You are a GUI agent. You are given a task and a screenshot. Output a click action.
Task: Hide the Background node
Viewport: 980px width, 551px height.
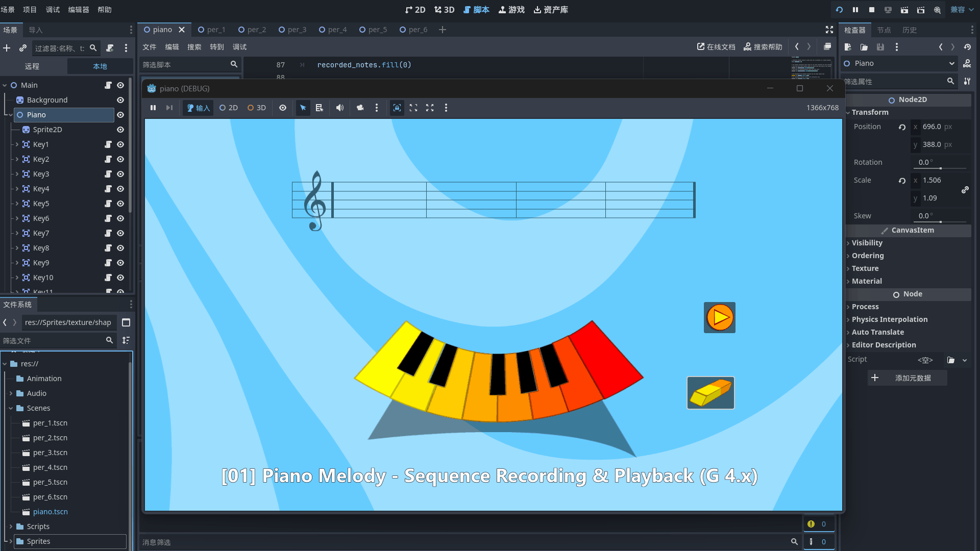[120, 100]
